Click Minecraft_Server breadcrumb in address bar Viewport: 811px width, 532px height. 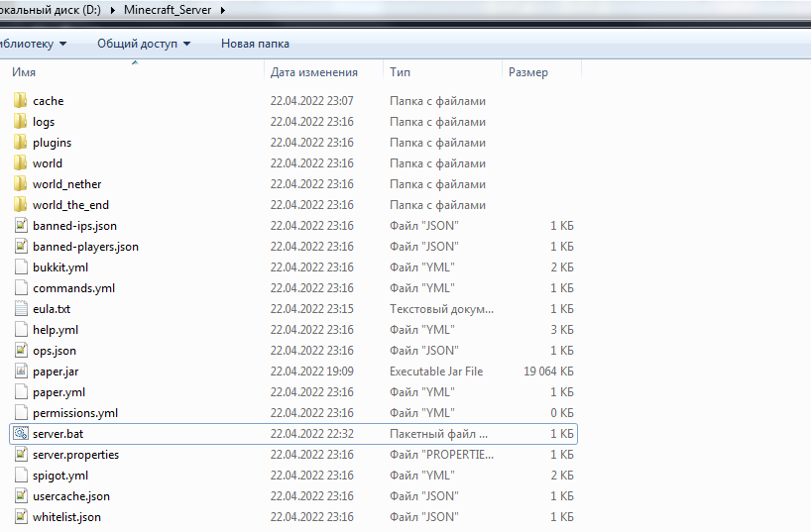coord(168,10)
